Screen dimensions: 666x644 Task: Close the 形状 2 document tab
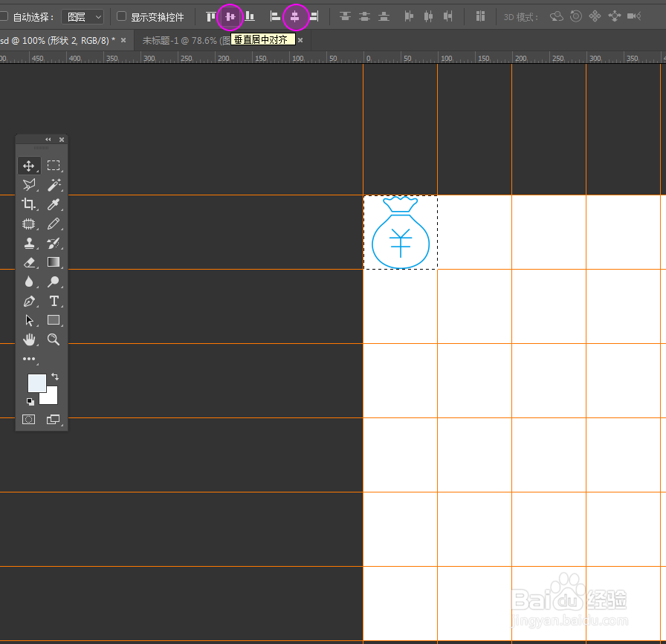click(123, 40)
